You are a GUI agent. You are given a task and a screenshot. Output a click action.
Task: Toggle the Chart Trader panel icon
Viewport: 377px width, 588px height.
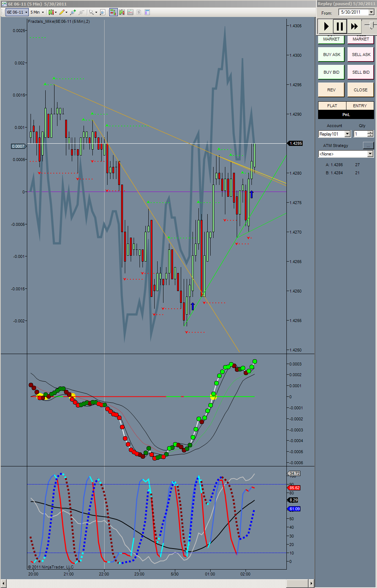point(113,12)
